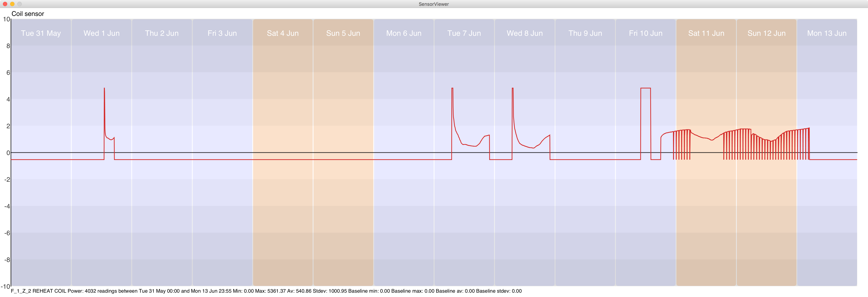Select the 'Wed 8 Jun' day column label
The image size is (868, 297).
tap(525, 33)
